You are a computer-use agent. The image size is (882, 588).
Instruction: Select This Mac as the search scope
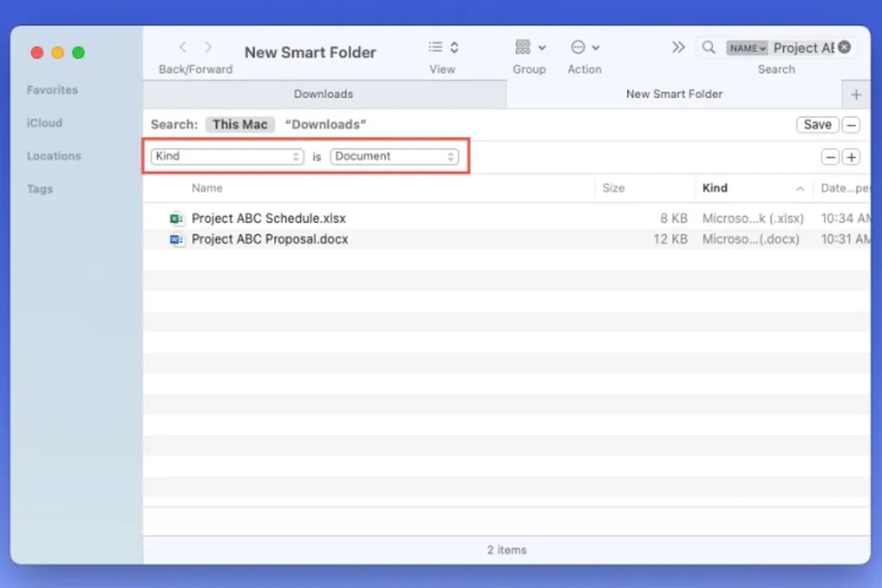click(239, 124)
